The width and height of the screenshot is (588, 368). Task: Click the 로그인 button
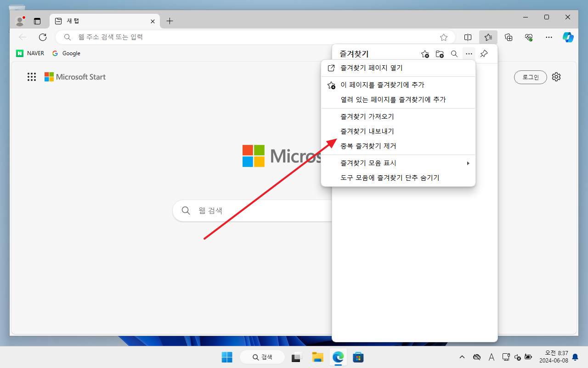point(531,77)
